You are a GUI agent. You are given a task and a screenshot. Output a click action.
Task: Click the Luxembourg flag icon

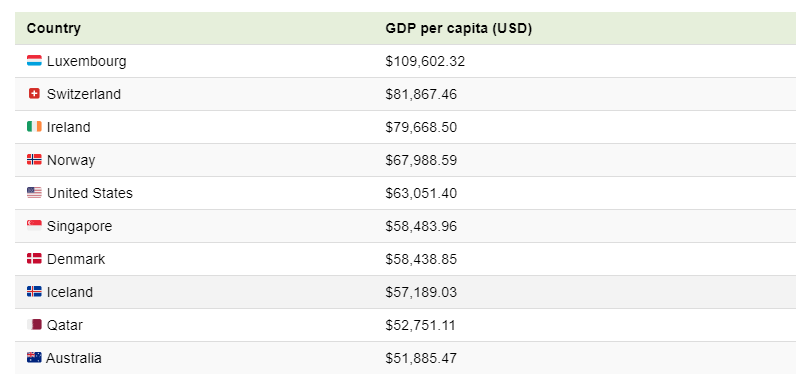pyautogui.click(x=34, y=61)
